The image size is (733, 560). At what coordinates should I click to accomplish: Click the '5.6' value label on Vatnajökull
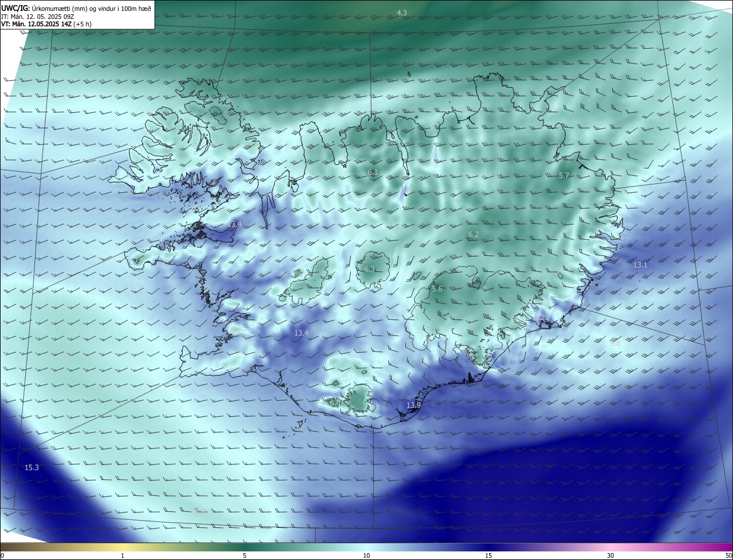(x=437, y=289)
